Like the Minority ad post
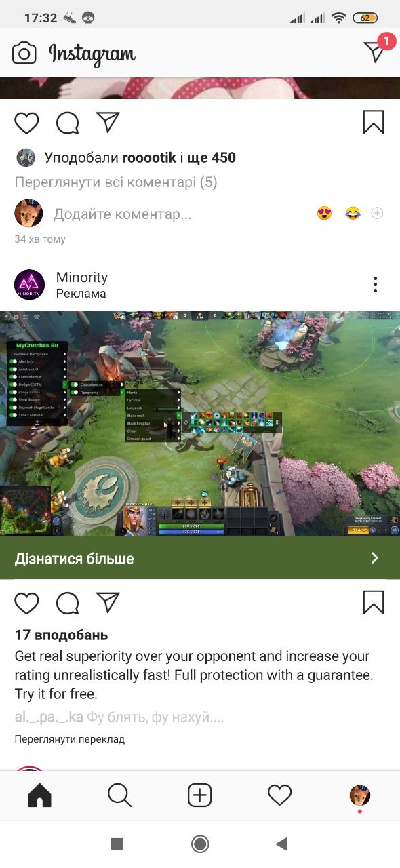Screen dimensions: 400x868 [x=27, y=603]
